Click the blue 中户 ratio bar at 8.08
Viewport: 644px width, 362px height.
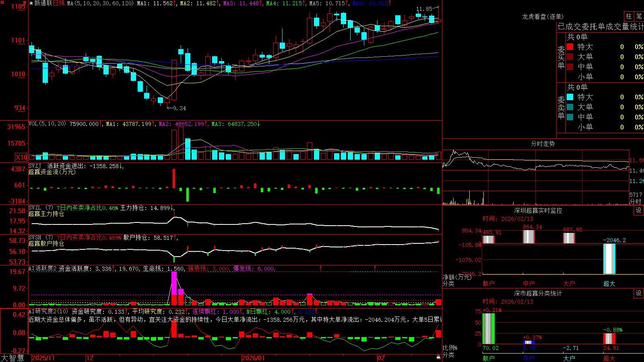[x=529, y=342]
